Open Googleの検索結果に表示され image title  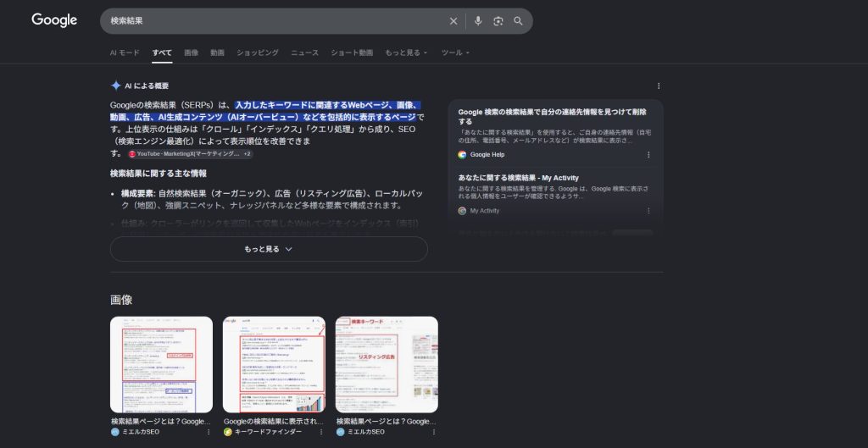[x=274, y=422]
